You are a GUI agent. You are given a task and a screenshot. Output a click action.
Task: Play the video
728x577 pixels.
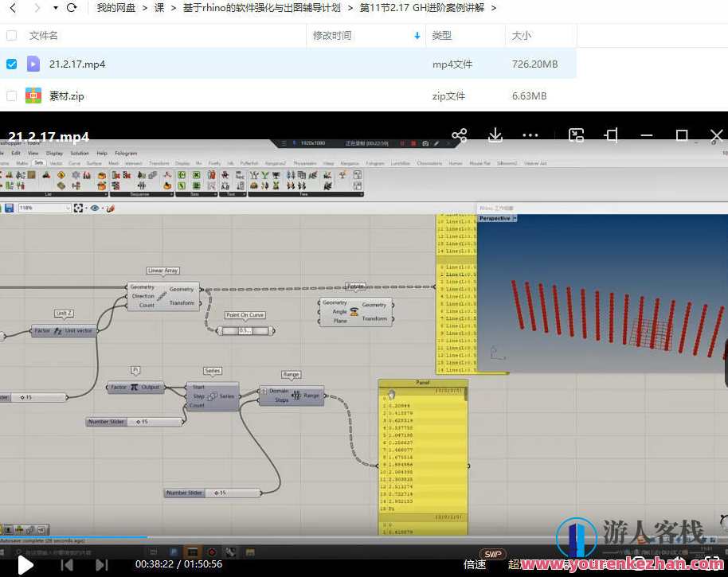click(25, 564)
